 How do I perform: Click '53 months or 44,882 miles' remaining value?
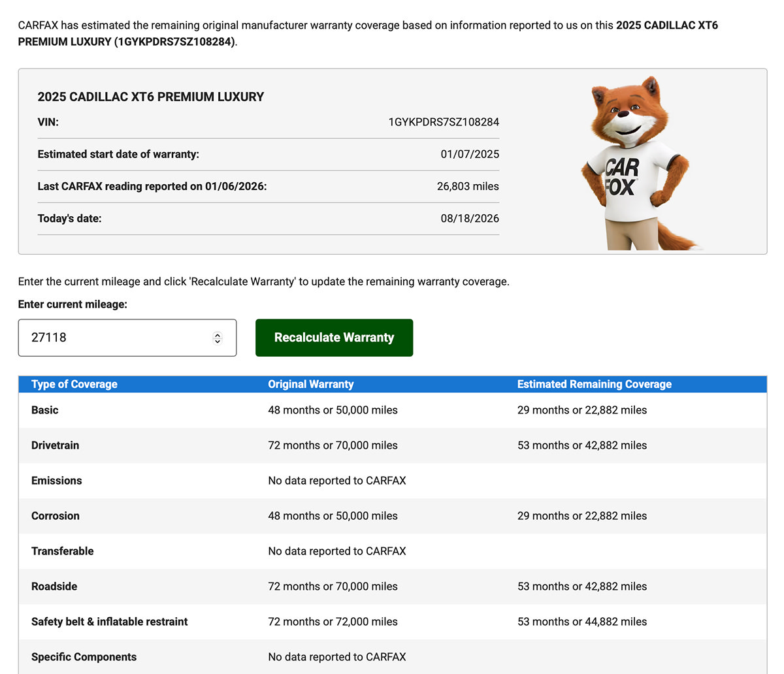[x=582, y=622]
